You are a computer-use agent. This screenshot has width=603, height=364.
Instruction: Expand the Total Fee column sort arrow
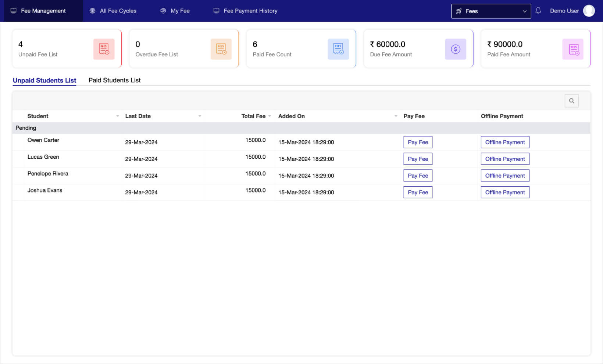(270, 116)
